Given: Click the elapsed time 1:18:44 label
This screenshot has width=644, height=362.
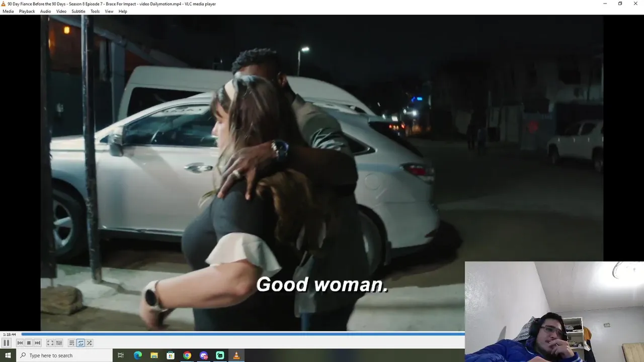Looking at the screenshot, I should click(x=9, y=334).
